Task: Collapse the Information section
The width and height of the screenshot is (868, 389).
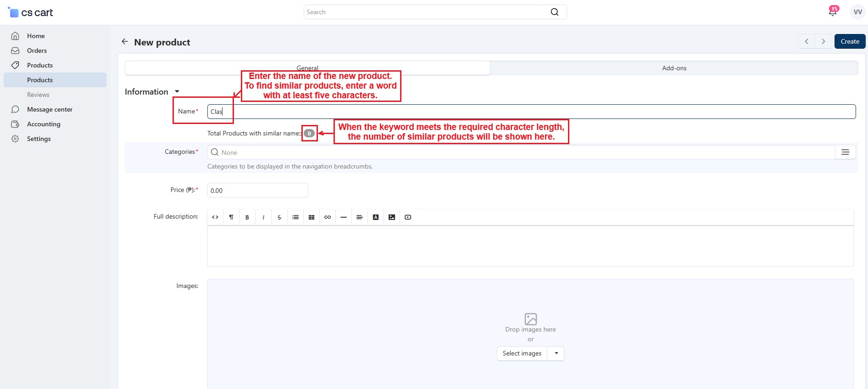Action: pyautogui.click(x=177, y=92)
